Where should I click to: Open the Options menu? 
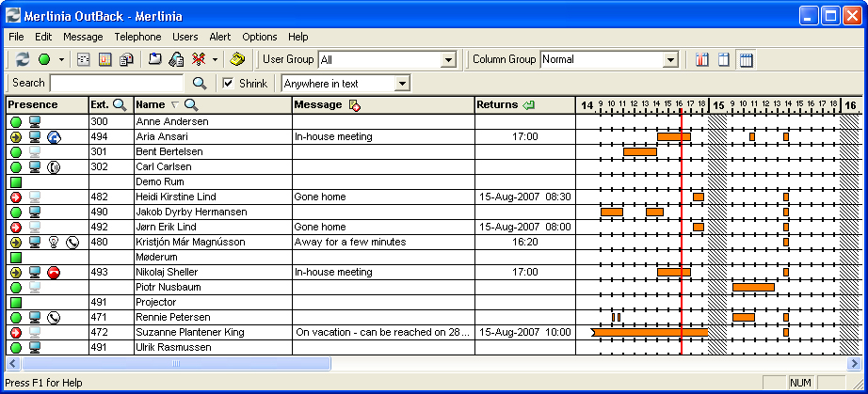point(260,37)
